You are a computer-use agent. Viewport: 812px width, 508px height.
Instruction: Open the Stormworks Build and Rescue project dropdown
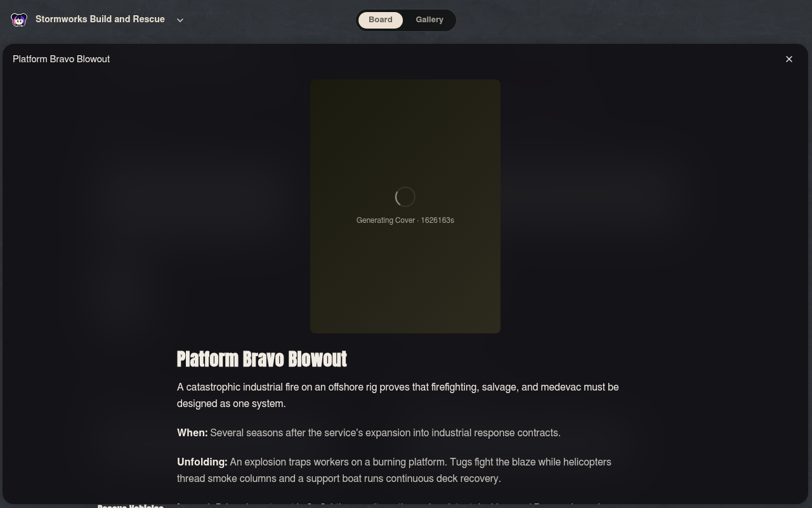tap(180, 20)
